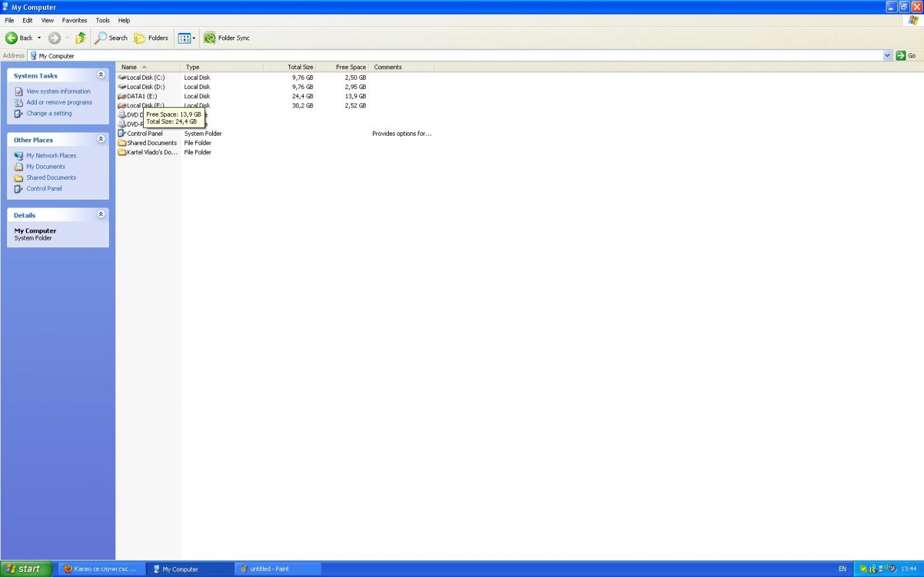
Task: Select the Shared Documents folder in list
Action: [x=151, y=143]
